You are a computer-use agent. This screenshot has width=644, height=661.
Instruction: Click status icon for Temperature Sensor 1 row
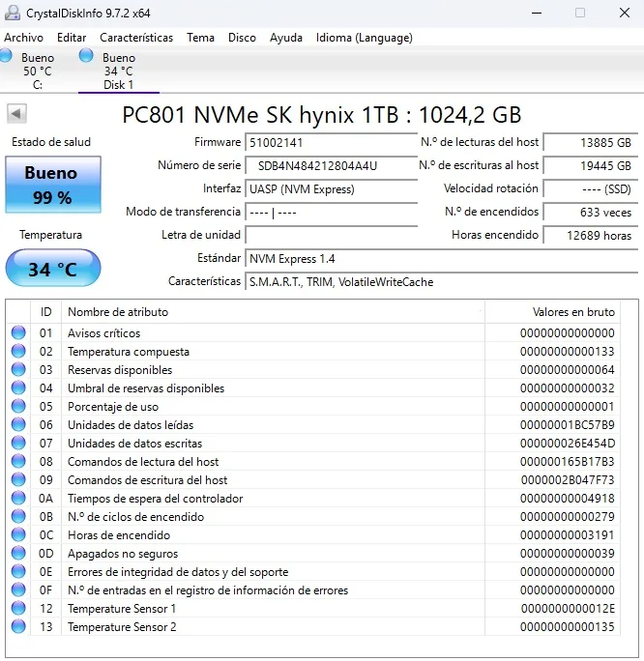(18, 608)
